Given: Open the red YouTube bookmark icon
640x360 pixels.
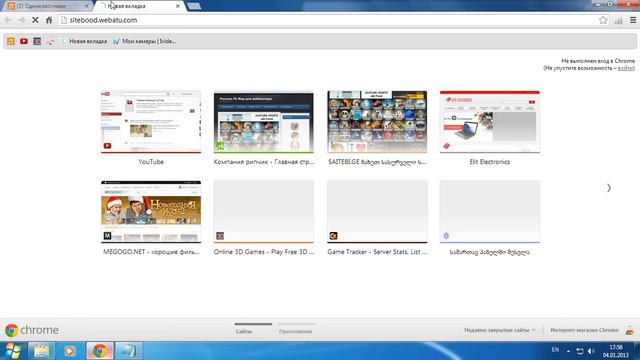Looking at the screenshot, I should coord(24,41).
